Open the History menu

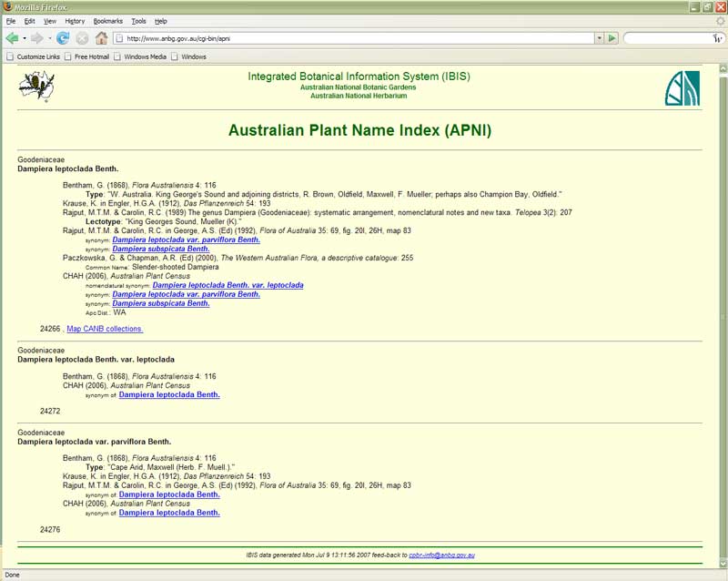75,20
